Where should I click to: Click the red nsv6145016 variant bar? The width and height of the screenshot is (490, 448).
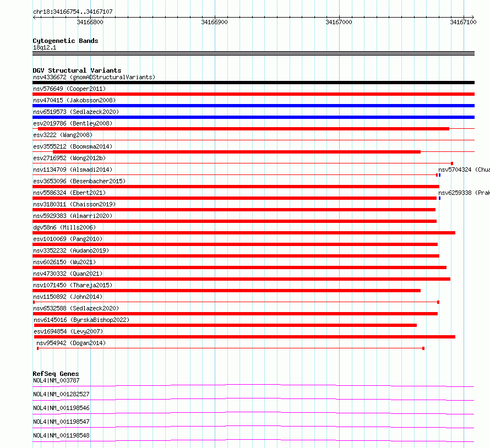click(225, 325)
